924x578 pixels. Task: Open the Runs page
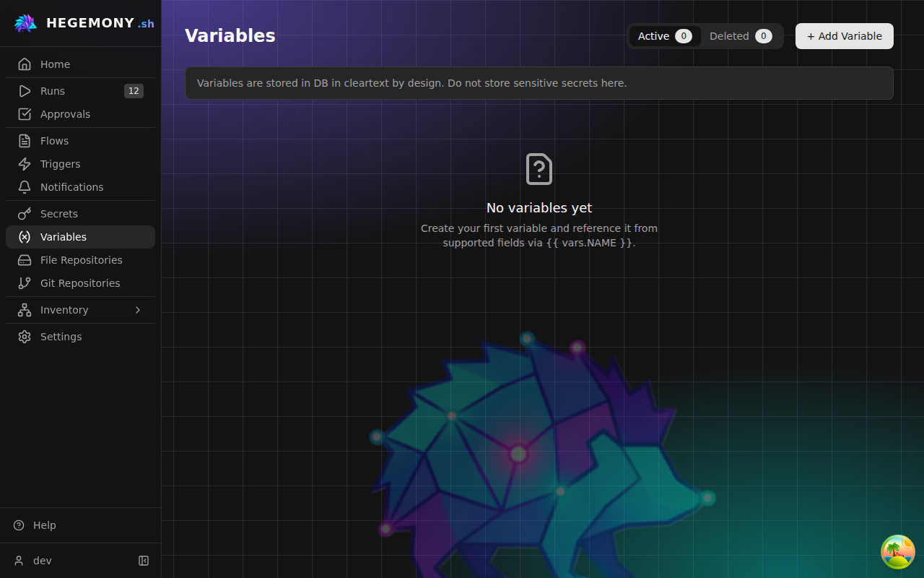80,91
